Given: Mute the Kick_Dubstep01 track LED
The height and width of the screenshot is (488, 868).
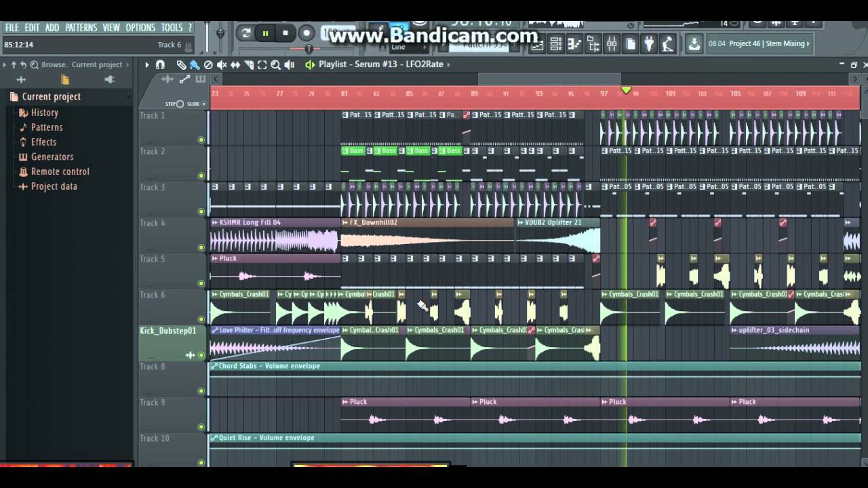Looking at the screenshot, I should pyautogui.click(x=201, y=355).
